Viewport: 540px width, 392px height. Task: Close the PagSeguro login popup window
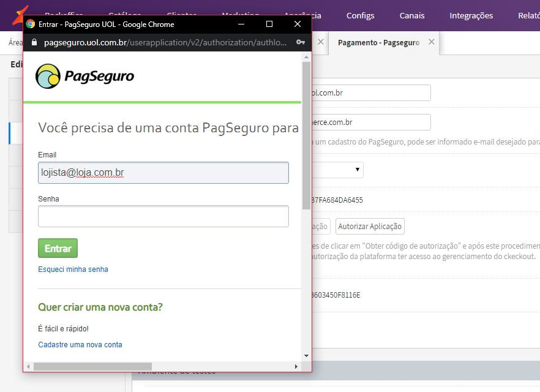[x=298, y=24]
